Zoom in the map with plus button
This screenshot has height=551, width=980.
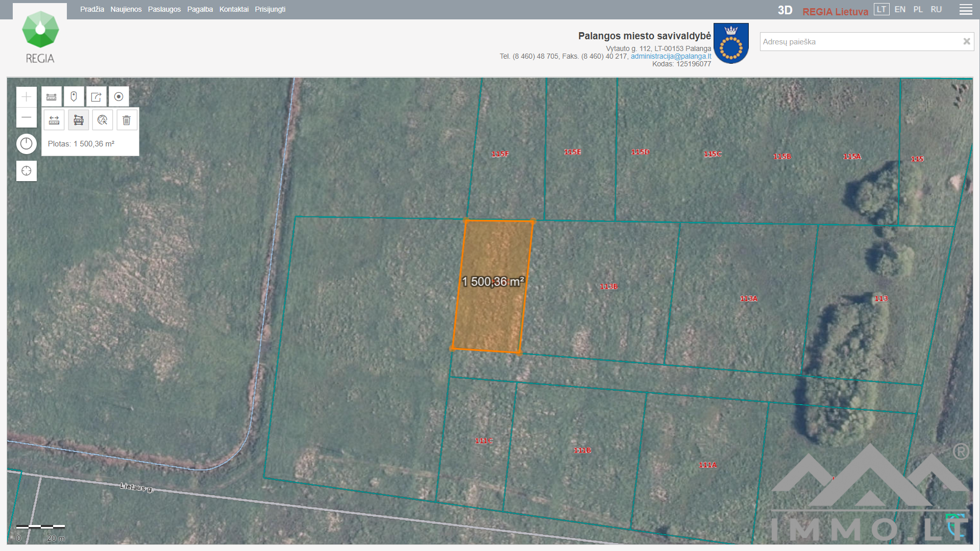point(27,97)
